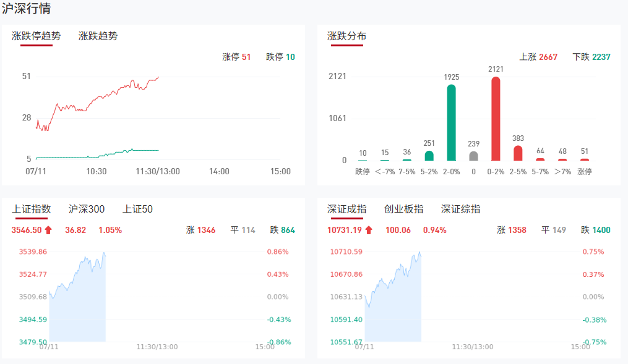Switch to the 涨跌趋势 tab
This screenshot has width=628, height=364.
click(x=98, y=36)
